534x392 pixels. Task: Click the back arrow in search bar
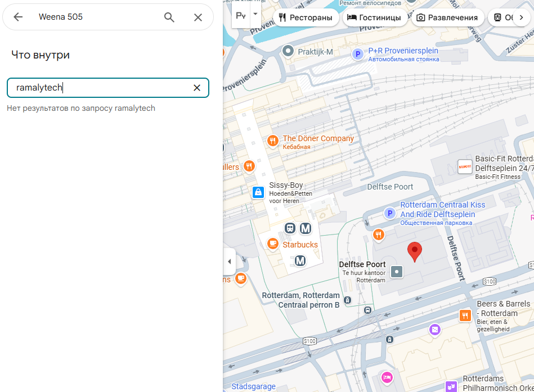click(x=18, y=17)
